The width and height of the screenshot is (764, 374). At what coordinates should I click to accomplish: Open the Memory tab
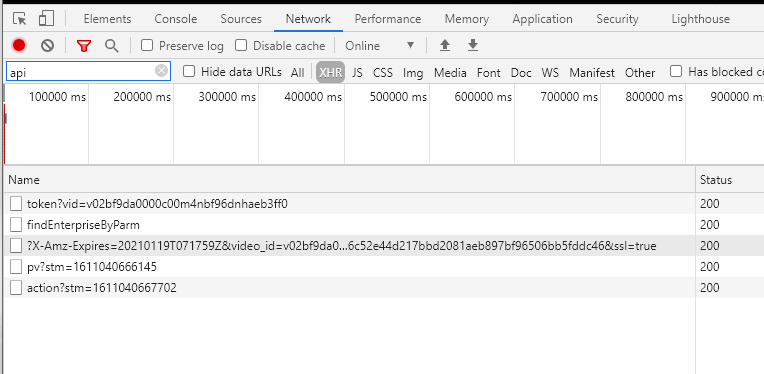(x=466, y=19)
